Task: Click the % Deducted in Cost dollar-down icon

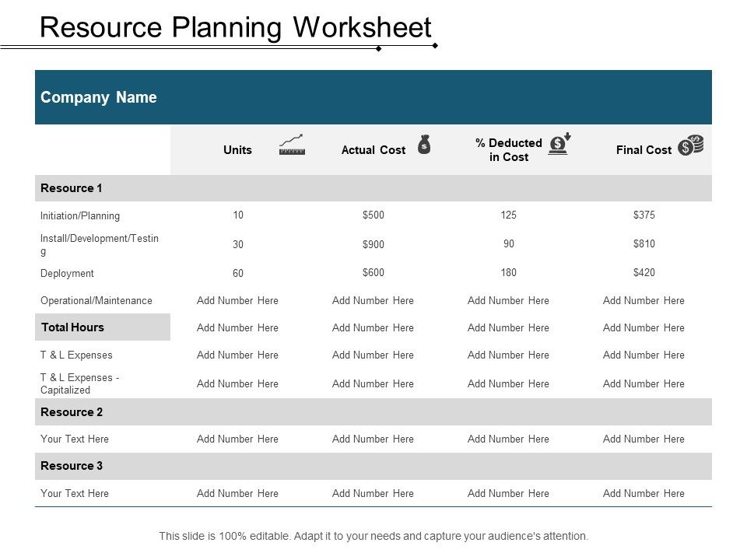Action: [559, 144]
